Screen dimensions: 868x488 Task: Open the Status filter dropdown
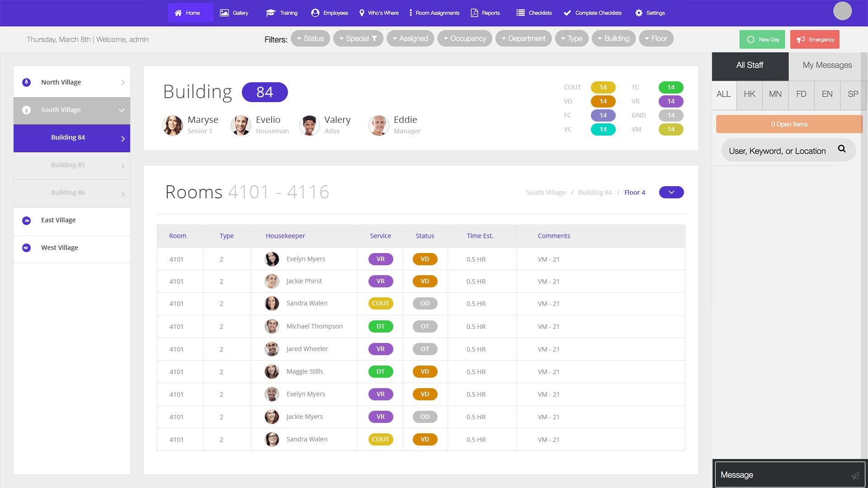coord(310,38)
